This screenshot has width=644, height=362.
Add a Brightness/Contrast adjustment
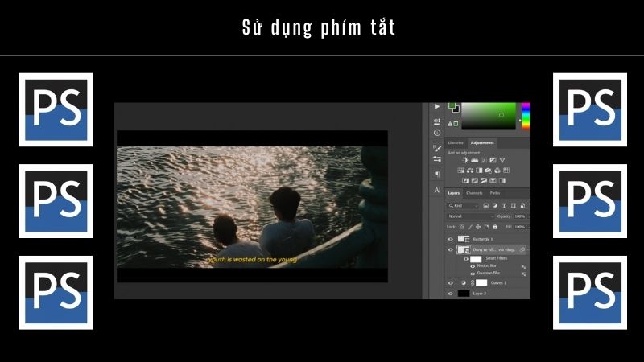pyautogui.click(x=465, y=160)
